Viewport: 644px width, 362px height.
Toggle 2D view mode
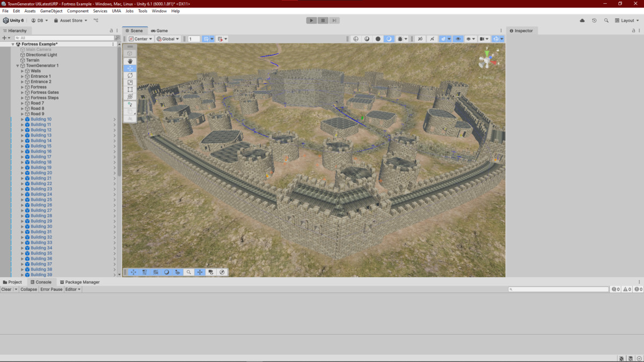(420, 39)
